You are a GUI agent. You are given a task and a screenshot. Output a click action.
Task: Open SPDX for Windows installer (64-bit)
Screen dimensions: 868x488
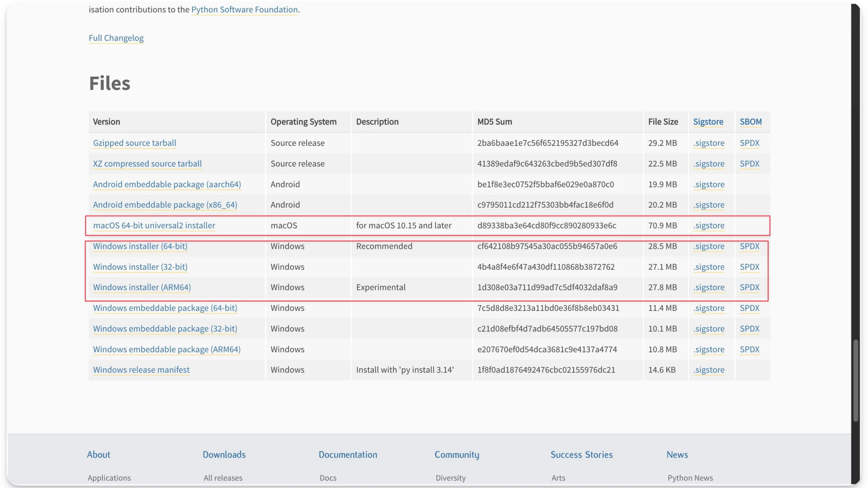tap(749, 246)
